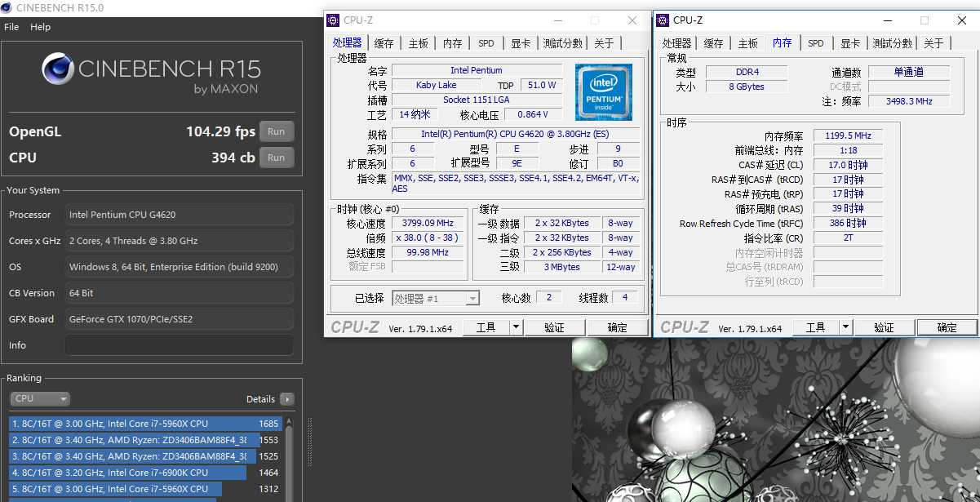
Task: Click 验证 button in CPU-Z memory window
Action: pos(884,327)
